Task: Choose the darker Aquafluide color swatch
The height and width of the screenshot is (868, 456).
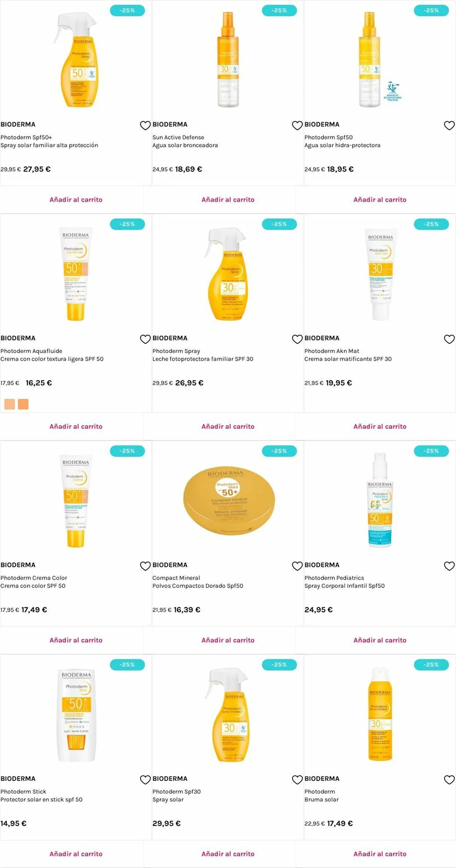Action: pyautogui.click(x=23, y=404)
